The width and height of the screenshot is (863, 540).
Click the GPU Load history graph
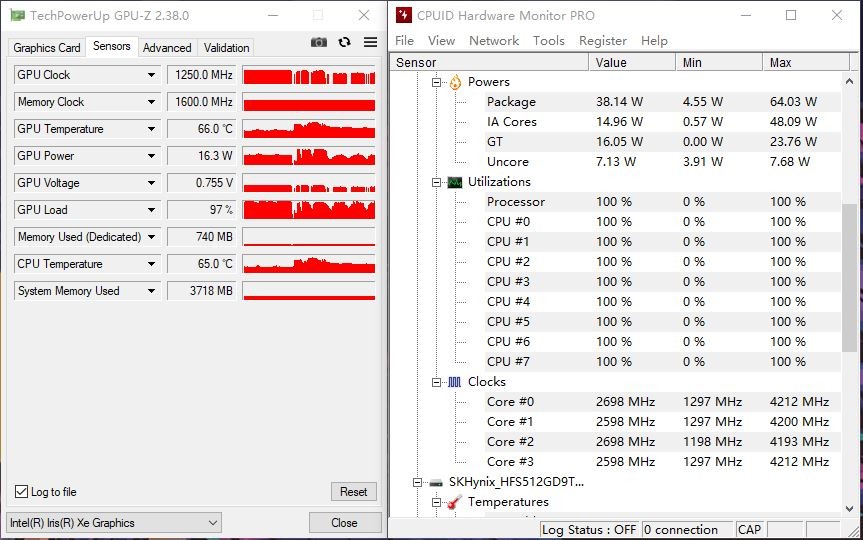[x=309, y=210]
